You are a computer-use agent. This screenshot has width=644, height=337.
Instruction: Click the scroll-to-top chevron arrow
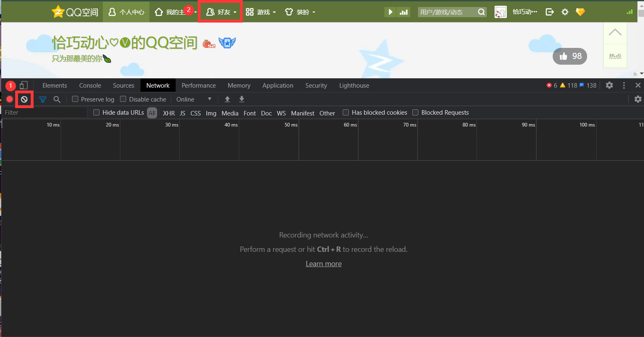(x=615, y=33)
